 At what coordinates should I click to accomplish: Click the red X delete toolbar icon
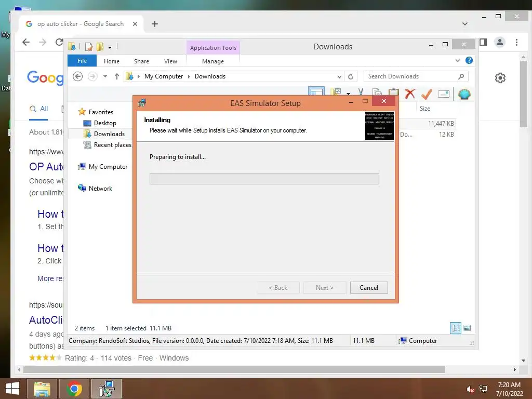tap(410, 94)
